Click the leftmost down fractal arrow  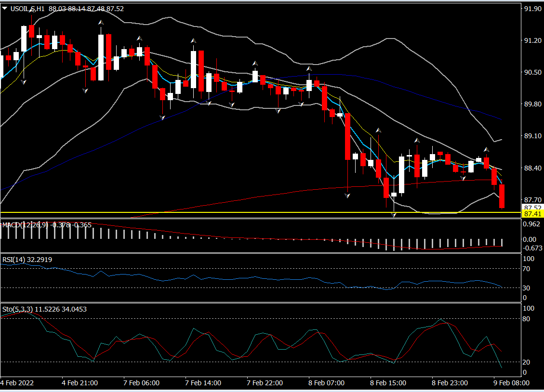point(23,82)
